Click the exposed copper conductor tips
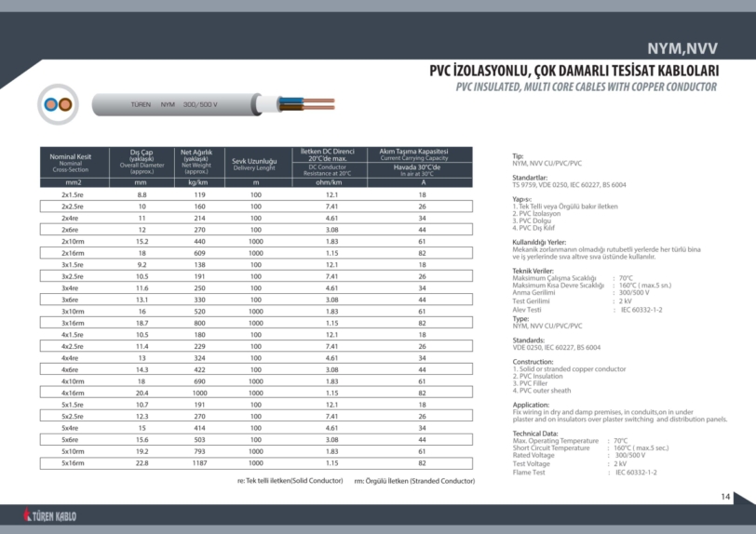Viewport: 756px width, 534px height. pyautogui.click(x=318, y=102)
